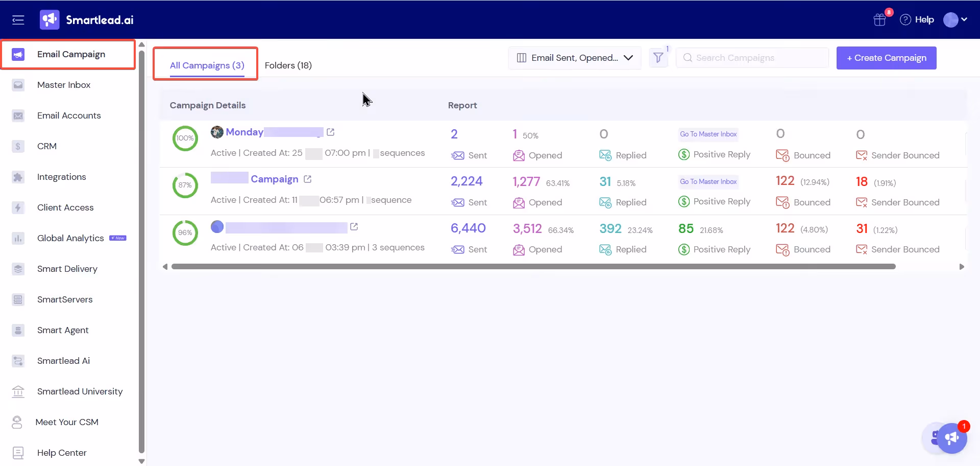This screenshot has height=466, width=980.
Task: Click the Meet Your CSM person icon
Action: (17, 422)
